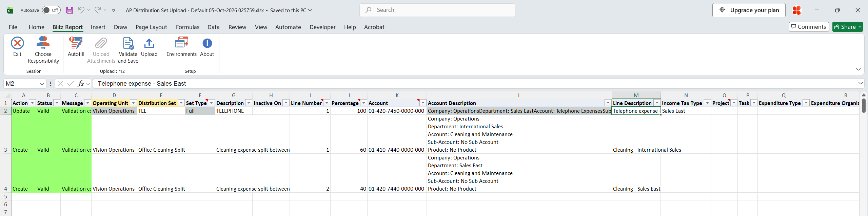The image size is (868, 216).
Task: Select column L header
Action: tap(519, 95)
